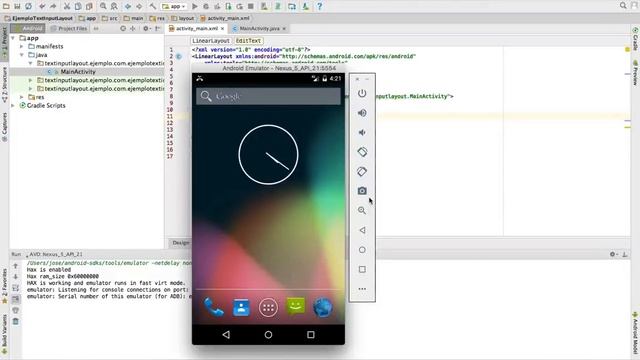Image resolution: width=640 pixels, height=360 pixels.
Task: Click the Synchronize toolbar icon
Action: pyautogui.click(x=28, y=6)
